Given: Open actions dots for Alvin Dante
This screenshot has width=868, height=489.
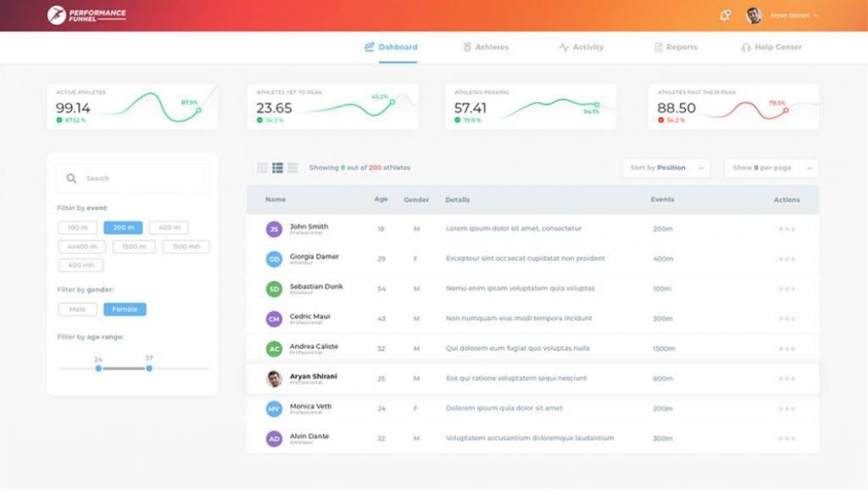Looking at the screenshot, I should point(787,439).
